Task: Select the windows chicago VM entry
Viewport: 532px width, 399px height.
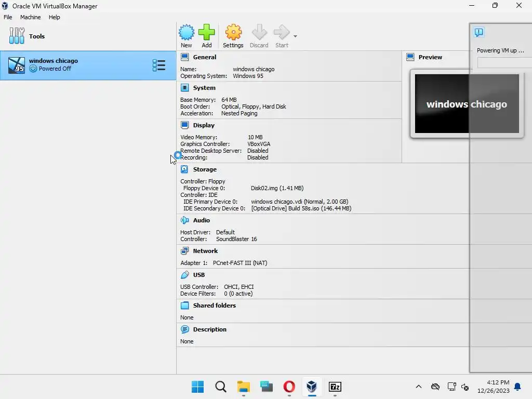Action: 88,65
